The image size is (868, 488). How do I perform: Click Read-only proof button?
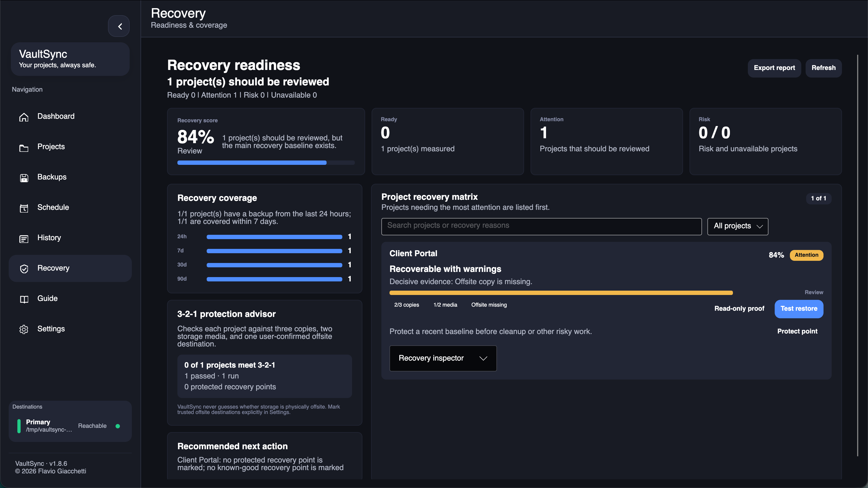739,309
